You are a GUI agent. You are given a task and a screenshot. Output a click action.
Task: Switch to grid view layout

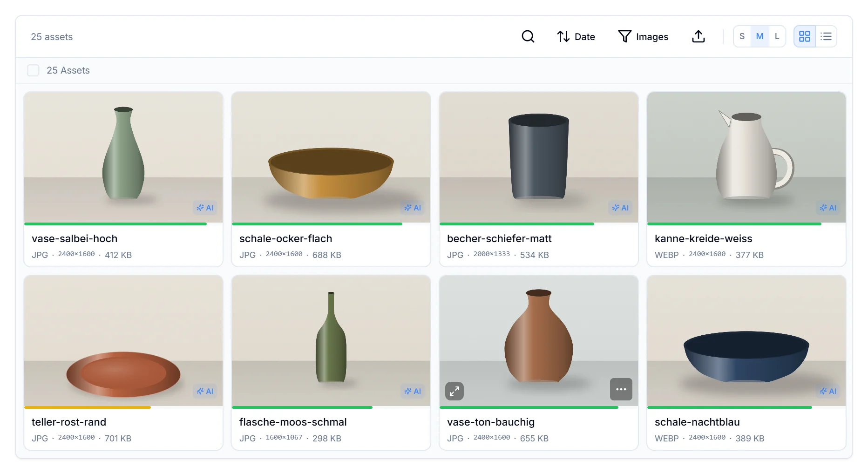coord(804,36)
